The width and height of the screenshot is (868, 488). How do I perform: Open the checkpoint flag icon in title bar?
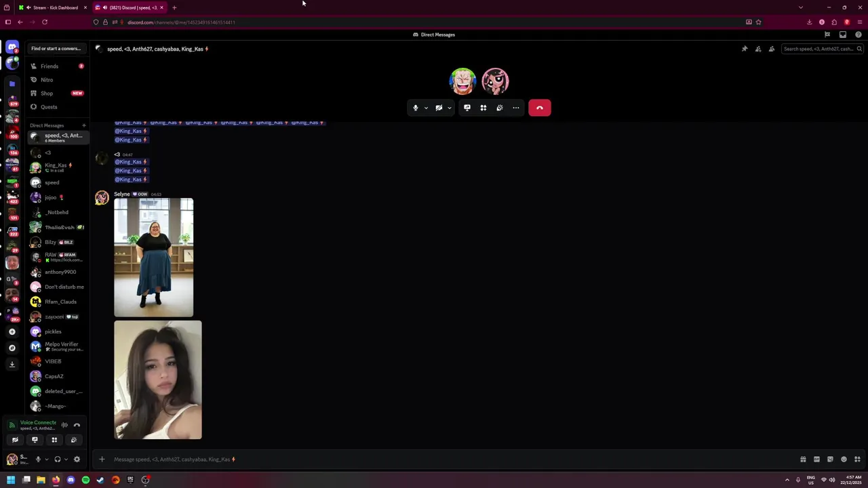(827, 35)
